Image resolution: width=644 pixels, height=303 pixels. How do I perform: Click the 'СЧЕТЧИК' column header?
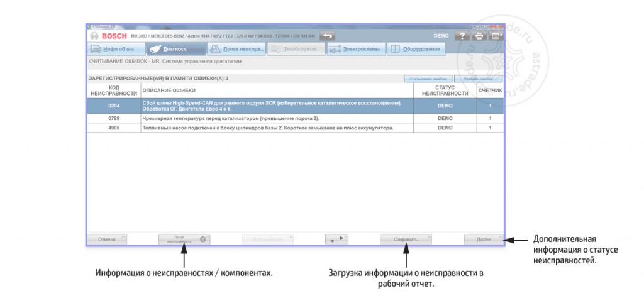point(491,91)
